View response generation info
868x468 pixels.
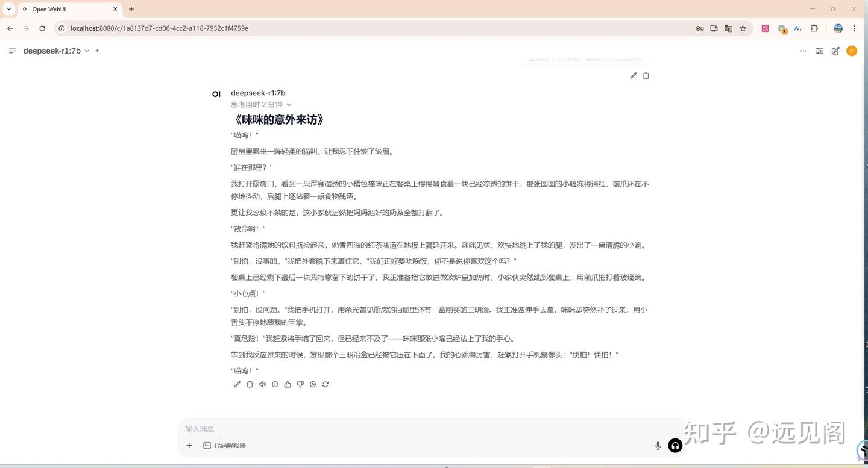pos(275,384)
